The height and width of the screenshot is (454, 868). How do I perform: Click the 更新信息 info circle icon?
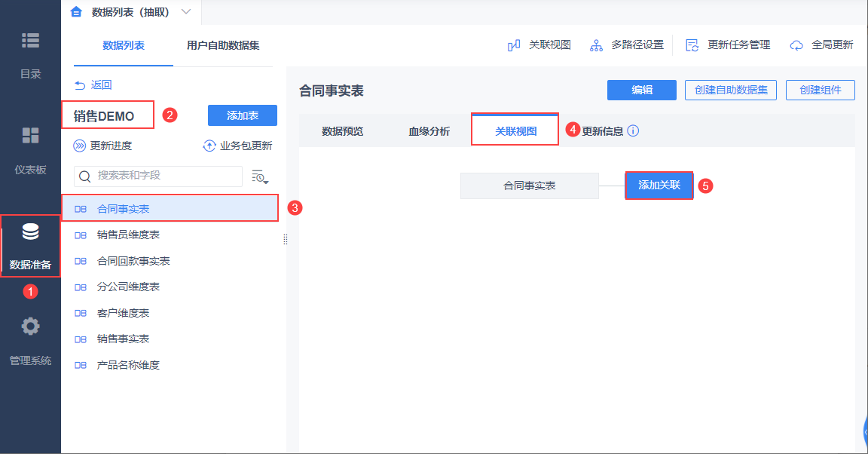633,131
